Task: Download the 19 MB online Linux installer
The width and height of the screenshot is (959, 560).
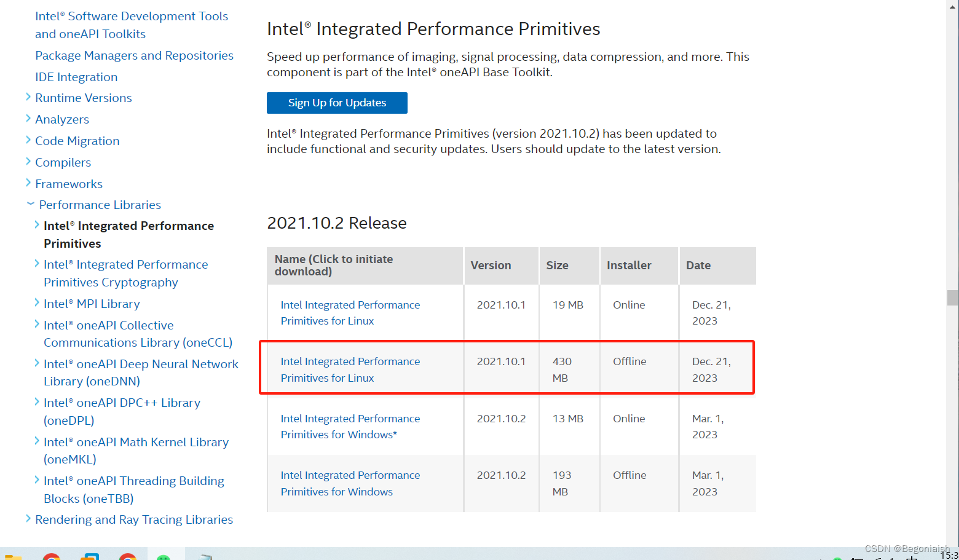Action: [350, 313]
